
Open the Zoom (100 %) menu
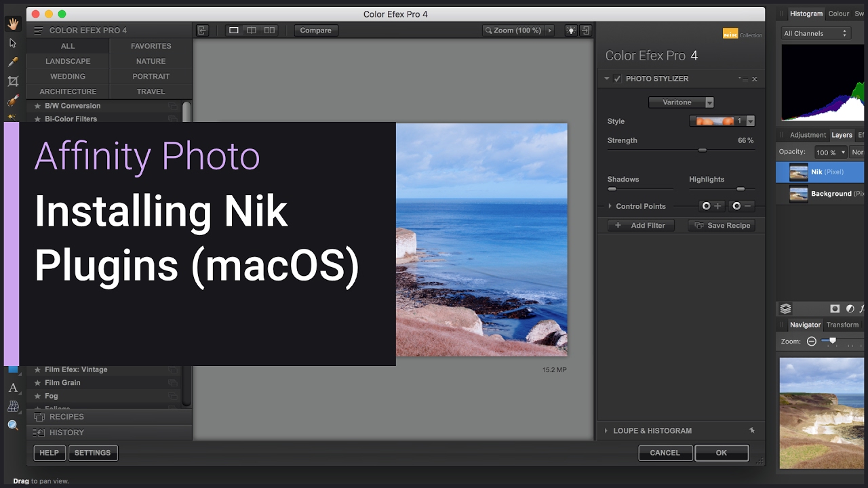click(x=518, y=30)
